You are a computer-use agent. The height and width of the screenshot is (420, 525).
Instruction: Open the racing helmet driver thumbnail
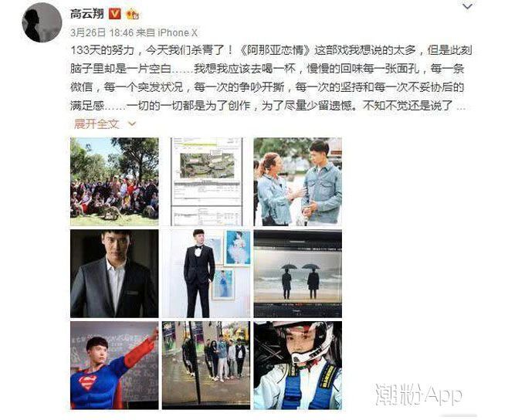coord(298,365)
